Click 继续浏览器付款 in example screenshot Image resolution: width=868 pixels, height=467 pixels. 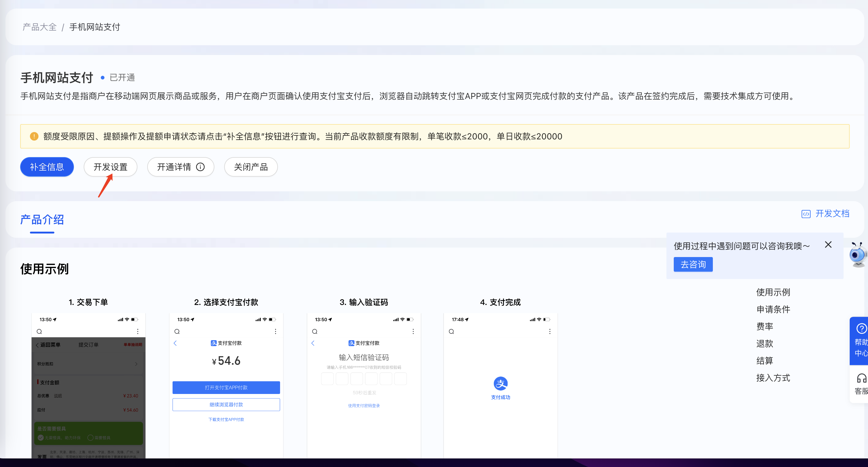226,405
